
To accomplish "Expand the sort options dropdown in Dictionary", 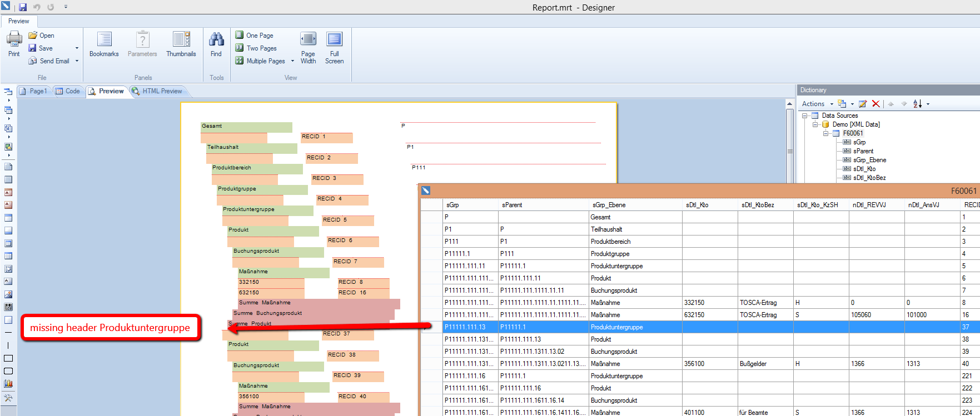I will (928, 104).
